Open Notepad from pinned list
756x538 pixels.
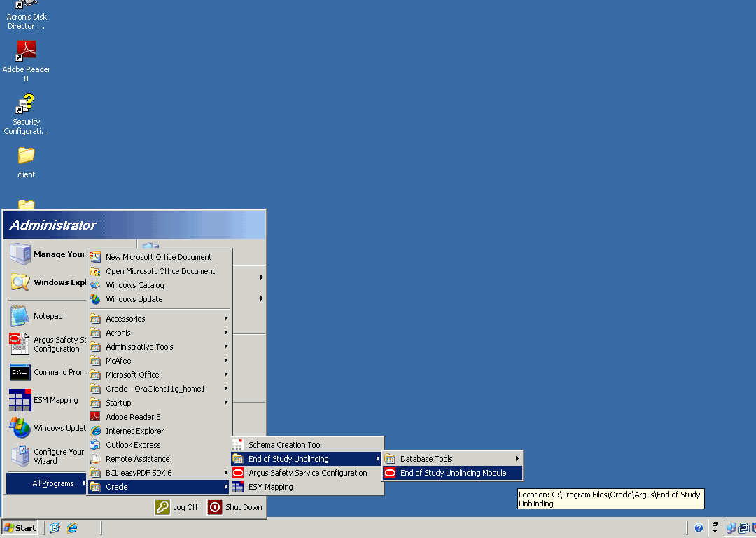point(48,316)
